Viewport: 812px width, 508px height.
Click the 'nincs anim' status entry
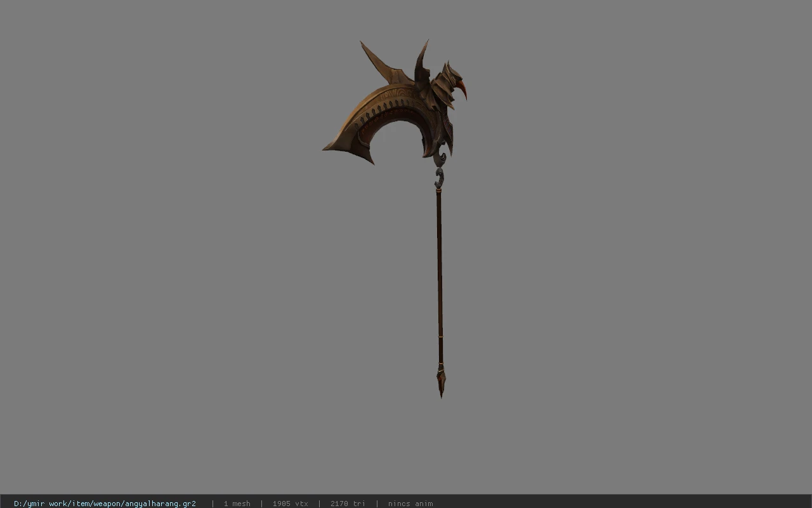(x=410, y=504)
